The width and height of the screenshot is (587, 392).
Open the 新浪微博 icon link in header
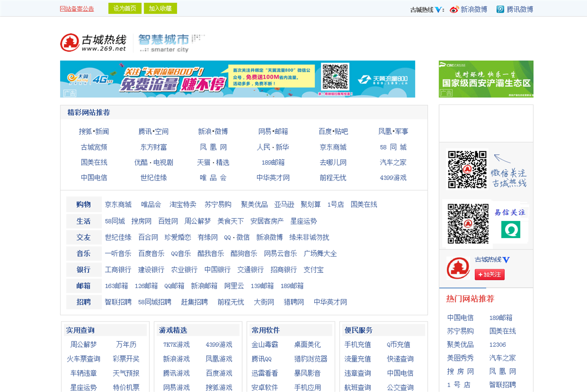(468, 9)
